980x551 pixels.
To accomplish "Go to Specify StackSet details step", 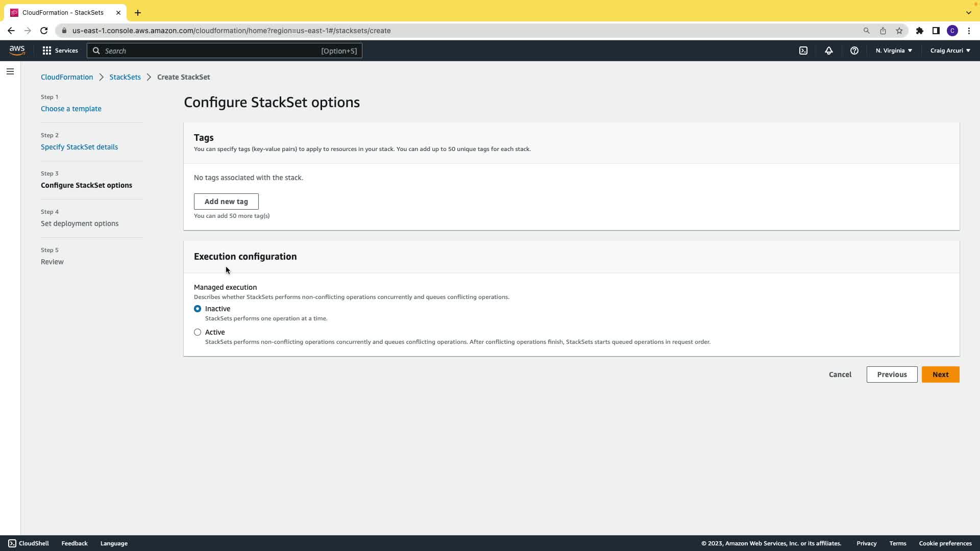I will coord(79,147).
